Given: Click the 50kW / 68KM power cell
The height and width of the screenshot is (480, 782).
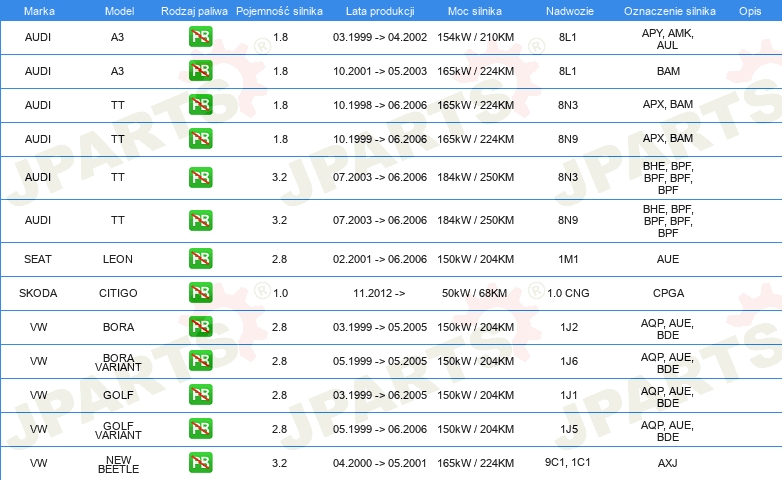Looking at the screenshot, I should click(x=474, y=293).
